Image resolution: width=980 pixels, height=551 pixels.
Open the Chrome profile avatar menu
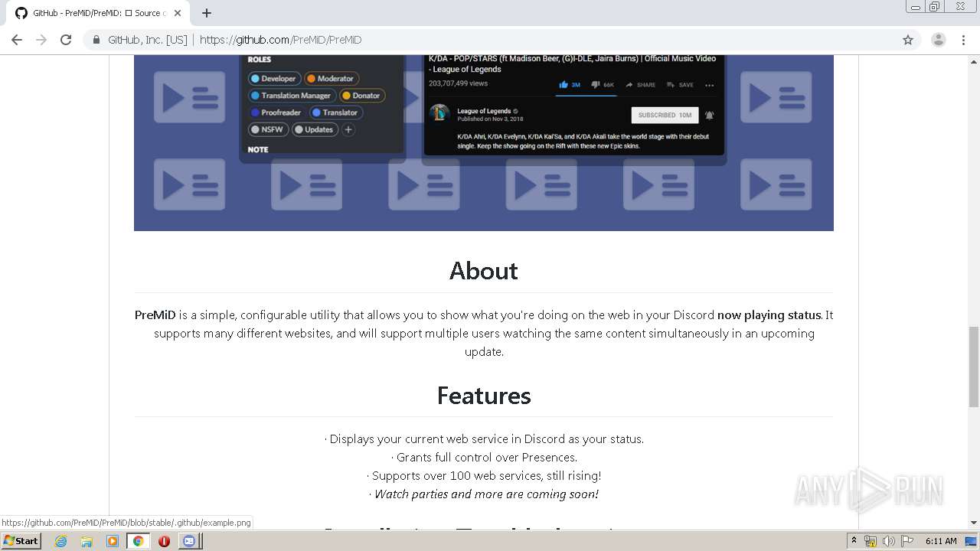[939, 40]
